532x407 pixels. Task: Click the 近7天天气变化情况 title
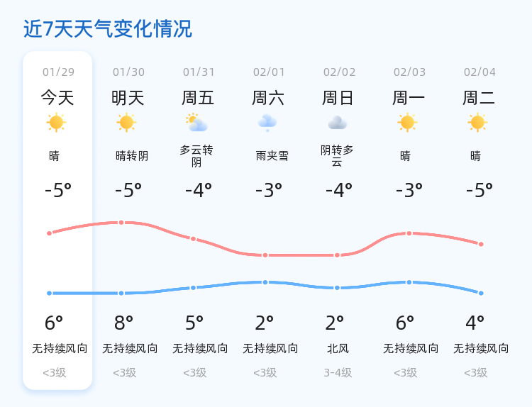(x=108, y=29)
